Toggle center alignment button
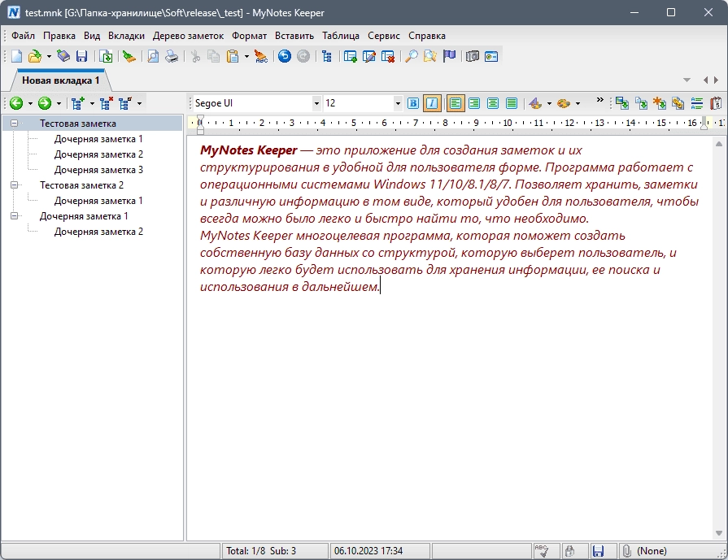 (493, 103)
